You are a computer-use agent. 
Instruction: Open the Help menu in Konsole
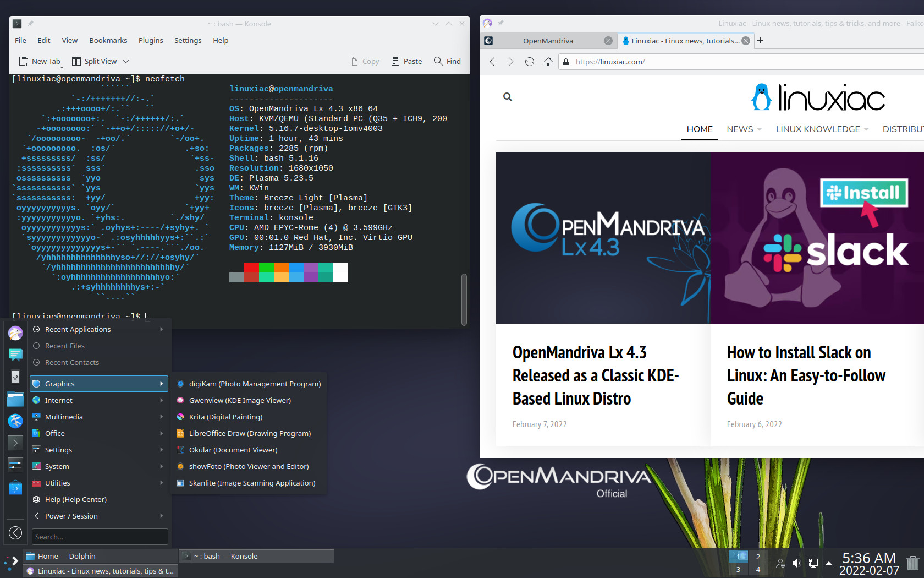tap(221, 40)
